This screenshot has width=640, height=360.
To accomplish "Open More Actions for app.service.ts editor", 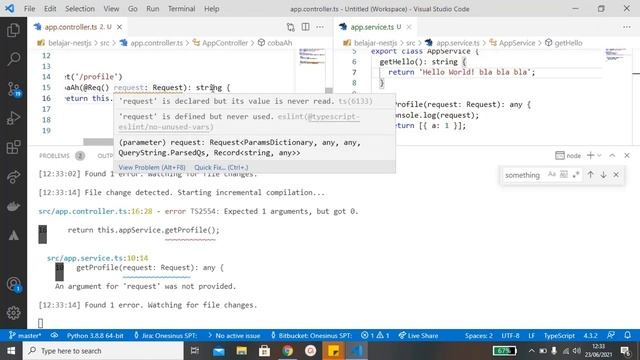I will [627, 27].
